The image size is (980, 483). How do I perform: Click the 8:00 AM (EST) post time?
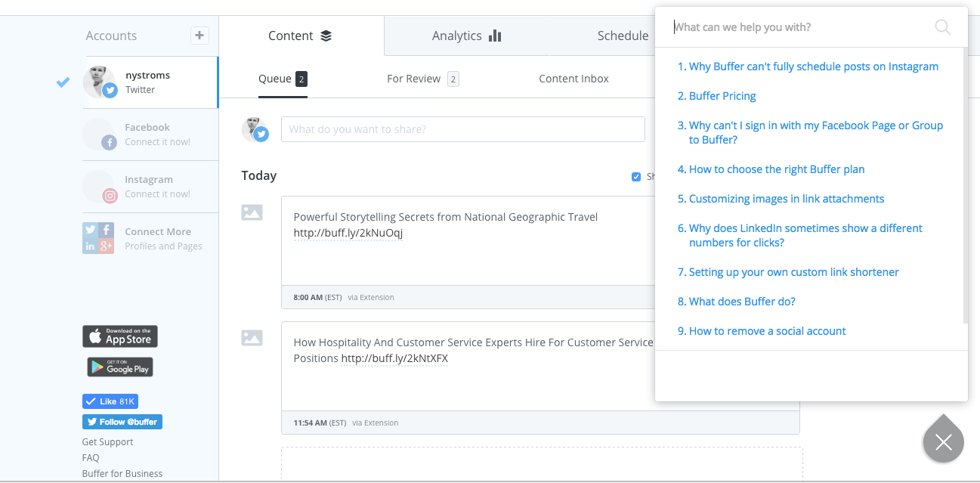318,298
